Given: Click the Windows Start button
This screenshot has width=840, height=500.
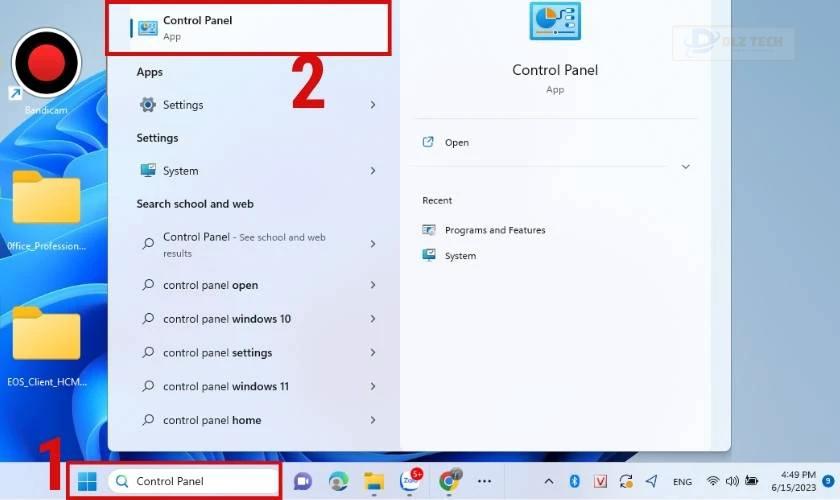Looking at the screenshot, I should tap(87, 481).
